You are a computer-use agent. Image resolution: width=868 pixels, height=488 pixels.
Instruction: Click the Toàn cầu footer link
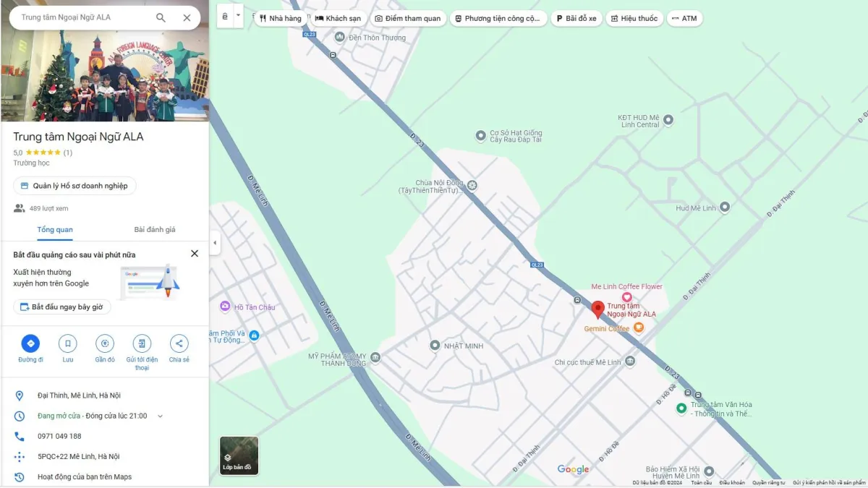pyautogui.click(x=702, y=482)
